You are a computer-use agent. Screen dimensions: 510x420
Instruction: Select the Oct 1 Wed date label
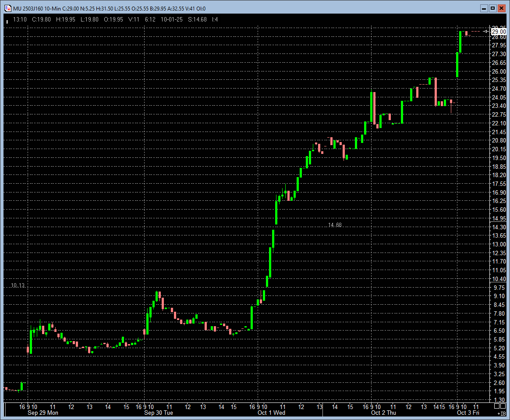point(271,413)
